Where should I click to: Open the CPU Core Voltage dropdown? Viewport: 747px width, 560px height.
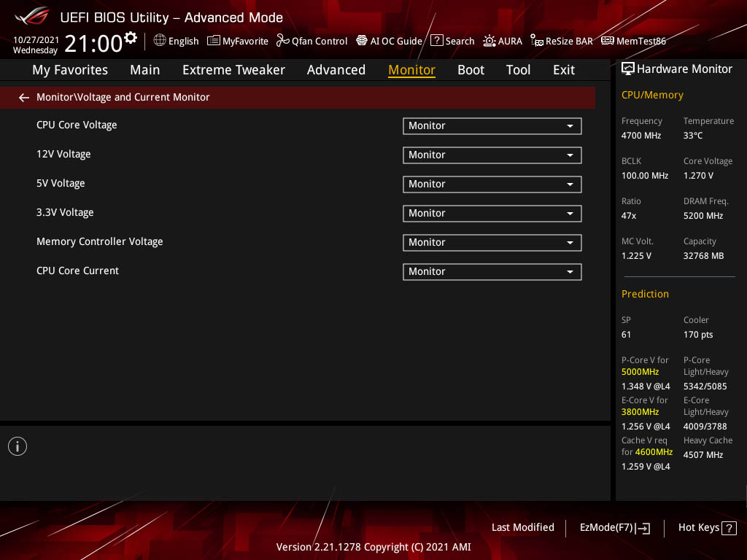[492, 126]
